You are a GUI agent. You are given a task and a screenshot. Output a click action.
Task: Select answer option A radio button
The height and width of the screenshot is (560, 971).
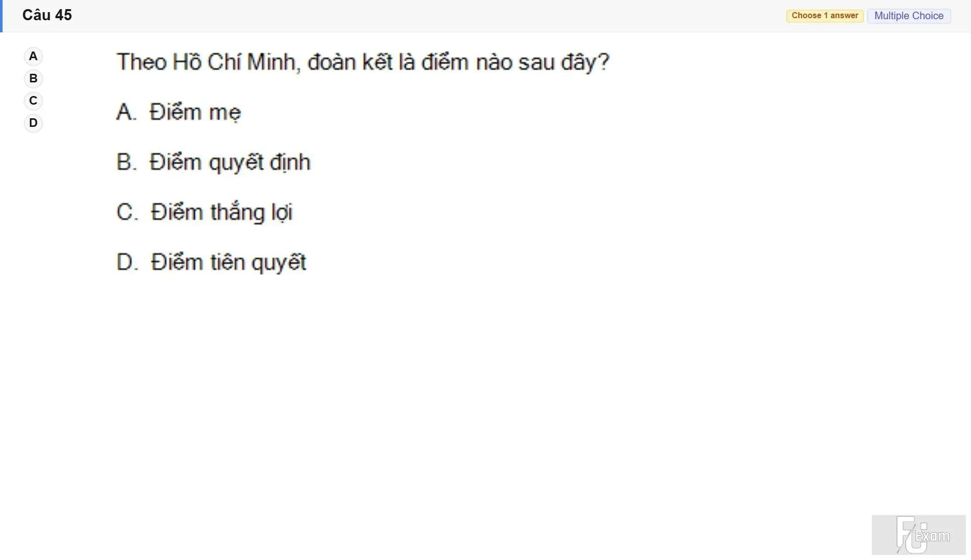pos(33,56)
